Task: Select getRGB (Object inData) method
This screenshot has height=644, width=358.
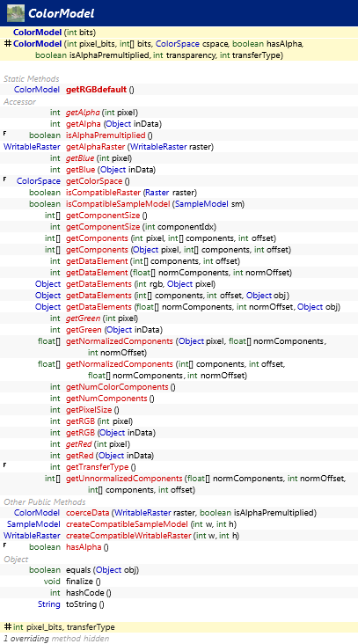Action: click(111, 433)
